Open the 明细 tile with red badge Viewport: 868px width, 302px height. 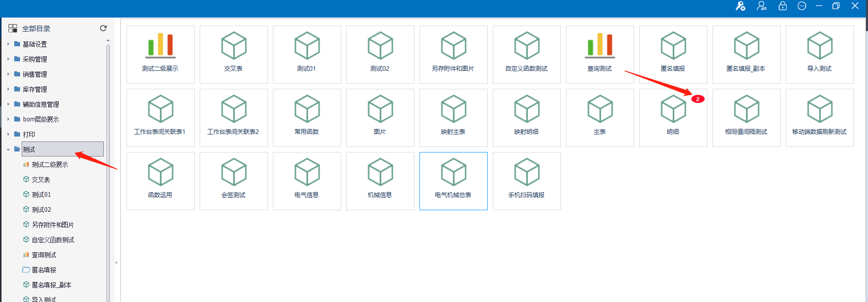click(673, 117)
